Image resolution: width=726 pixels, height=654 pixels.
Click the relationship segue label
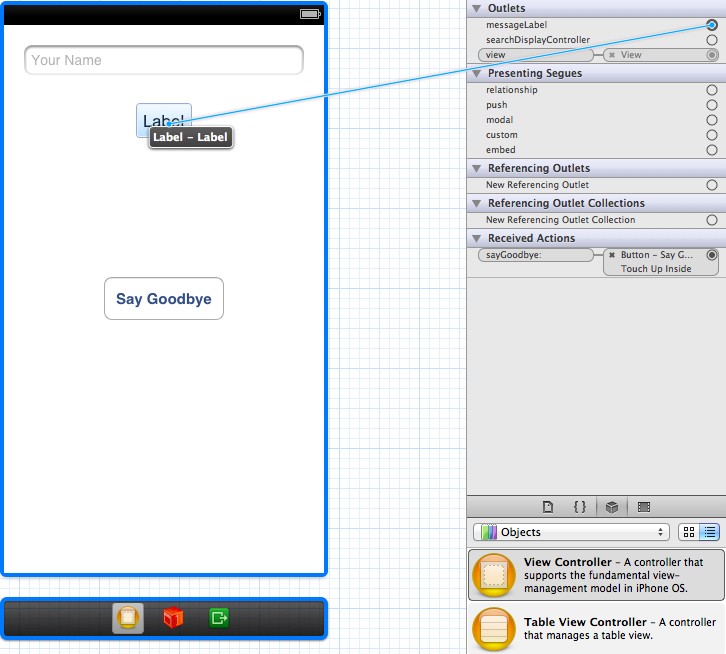(512, 90)
